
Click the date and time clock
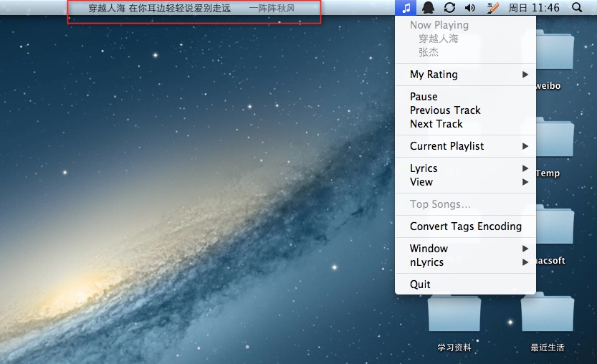534,8
